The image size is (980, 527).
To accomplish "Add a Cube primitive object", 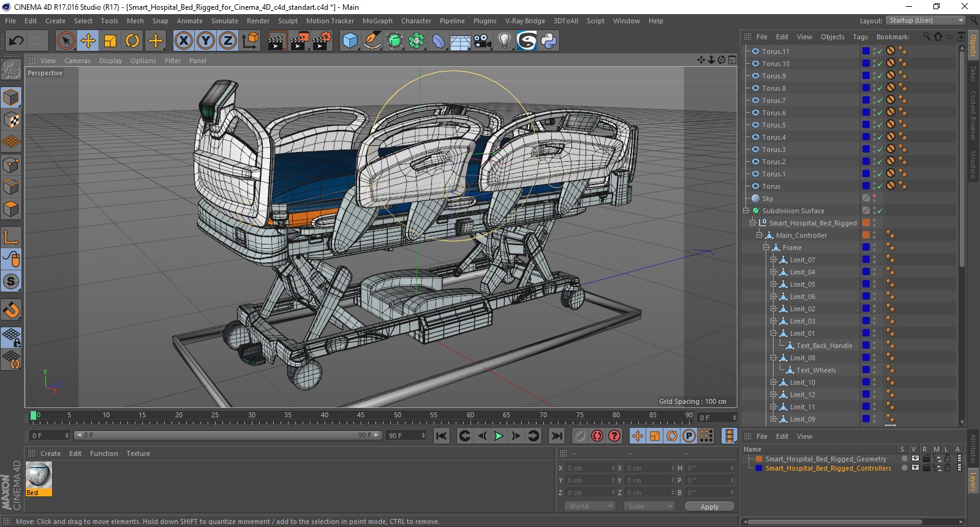I will coord(350,41).
